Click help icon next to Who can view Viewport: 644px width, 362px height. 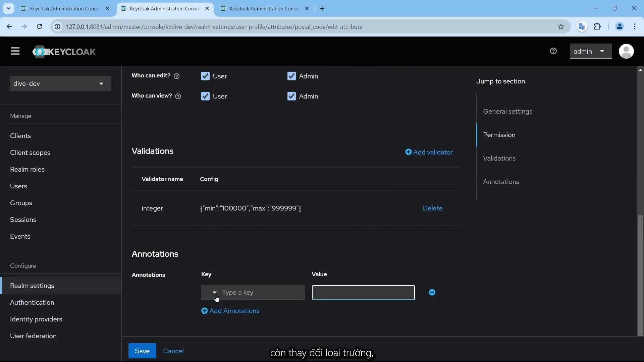tap(178, 96)
